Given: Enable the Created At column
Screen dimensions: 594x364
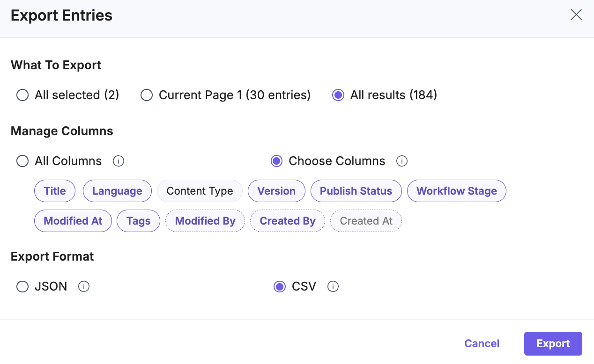Looking at the screenshot, I should point(366,221).
